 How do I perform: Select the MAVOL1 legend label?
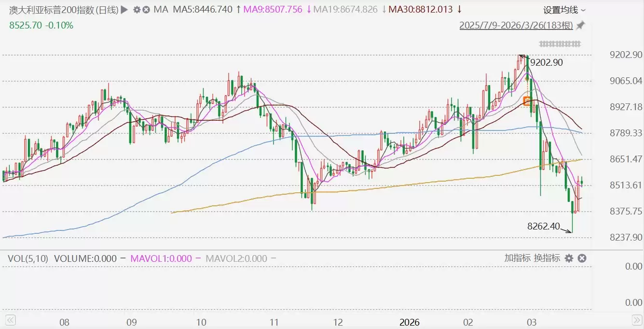[x=161, y=258]
